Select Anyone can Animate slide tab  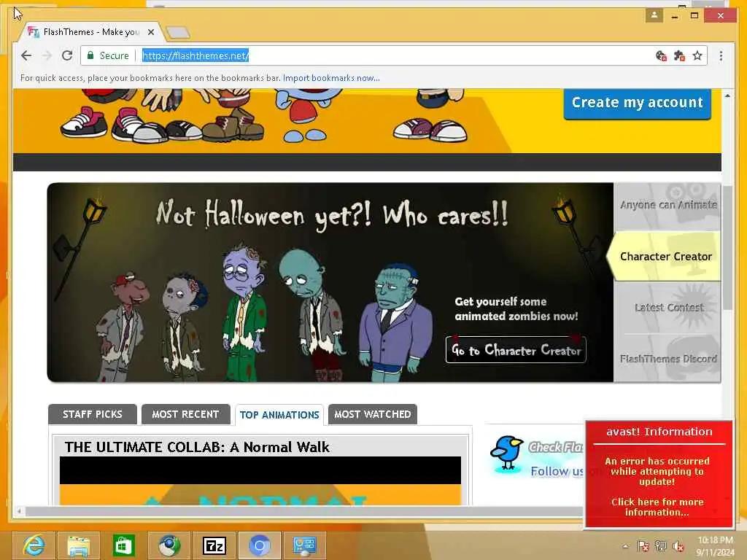click(x=667, y=205)
